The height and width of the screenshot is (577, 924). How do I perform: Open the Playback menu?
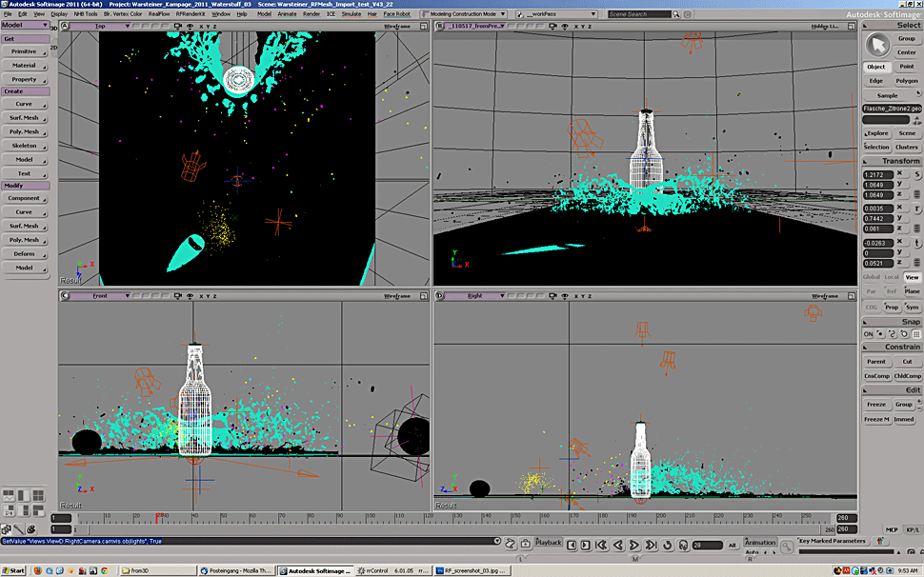click(x=549, y=543)
